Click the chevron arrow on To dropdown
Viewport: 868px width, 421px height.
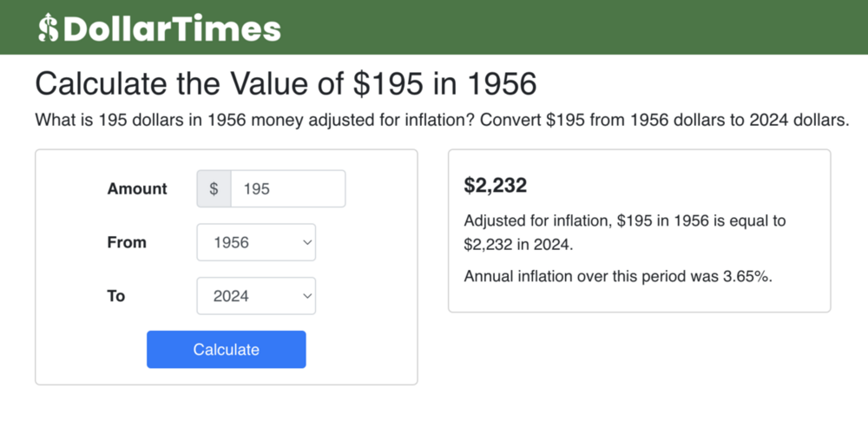pyautogui.click(x=306, y=297)
